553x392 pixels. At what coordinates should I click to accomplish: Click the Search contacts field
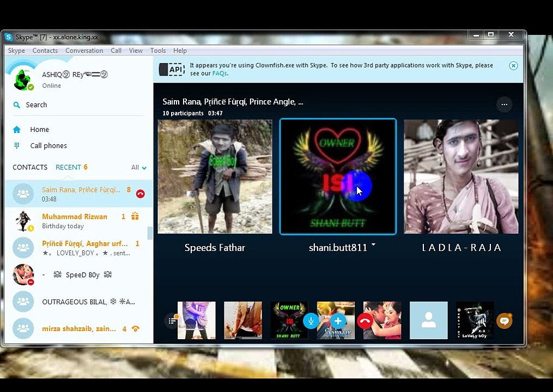[x=78, y=105]
